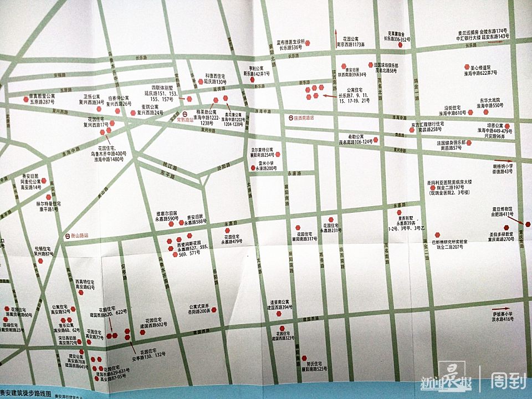Click the 周到 watermark text
Image resolution: width=532 pixels, height=399 pixels.
(x=507, y=382)
